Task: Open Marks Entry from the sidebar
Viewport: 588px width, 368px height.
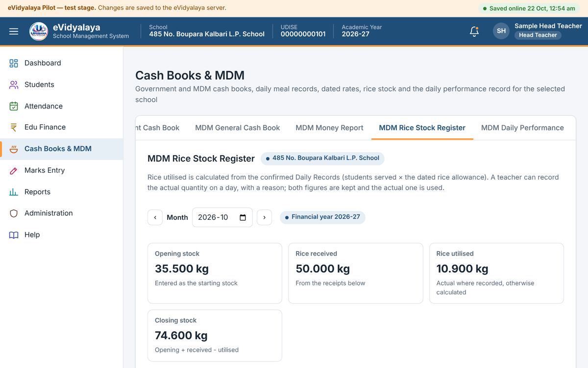Action: 61,171
